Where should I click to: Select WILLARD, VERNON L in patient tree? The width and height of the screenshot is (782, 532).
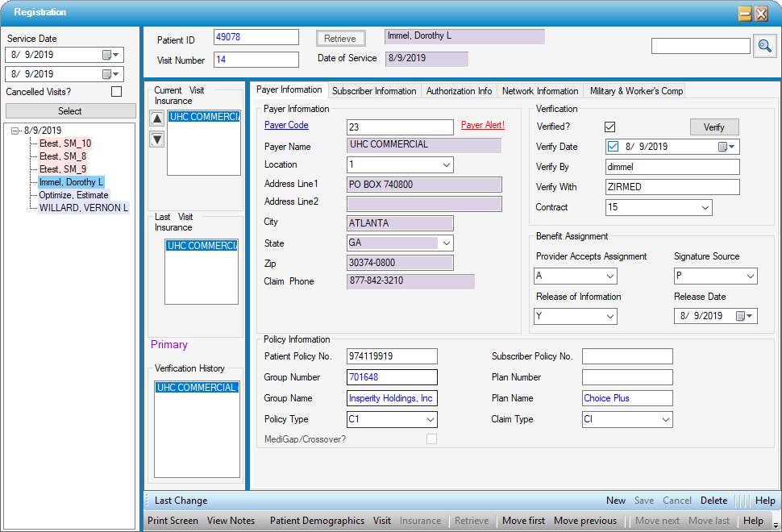click(x=83, y=208)
